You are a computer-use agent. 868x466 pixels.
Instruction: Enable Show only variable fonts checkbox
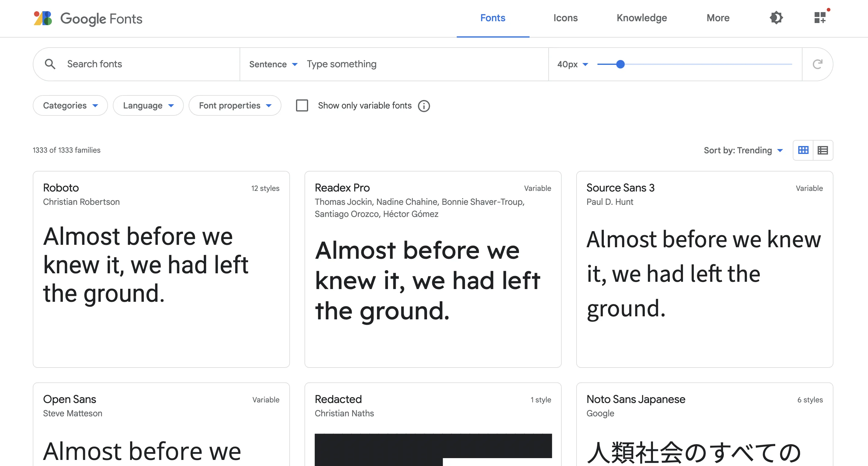302,105
